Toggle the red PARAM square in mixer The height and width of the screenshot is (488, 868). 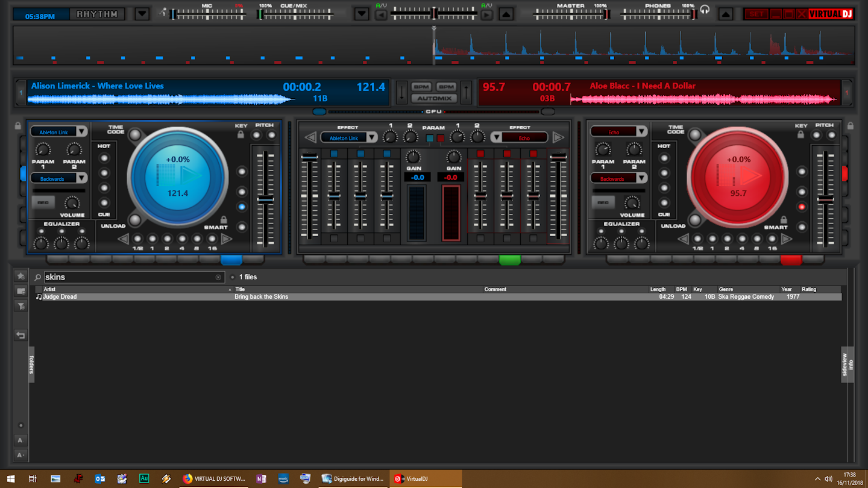tap(441, 138)
